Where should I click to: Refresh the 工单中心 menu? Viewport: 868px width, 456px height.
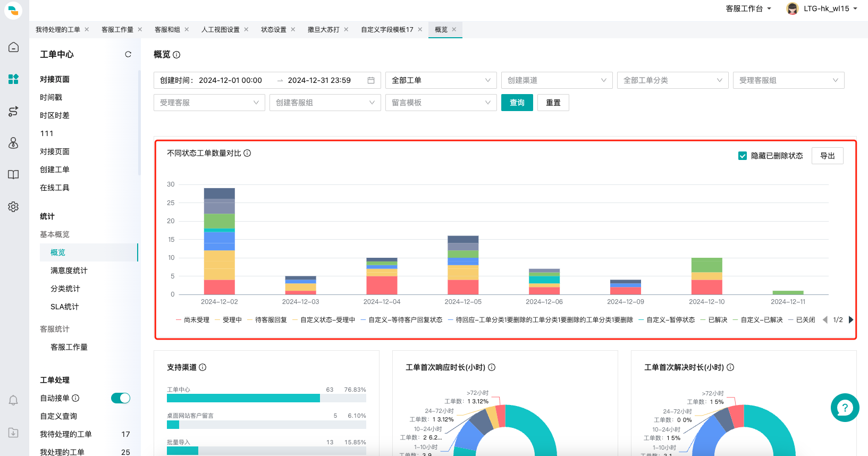(x=128, y=54)
